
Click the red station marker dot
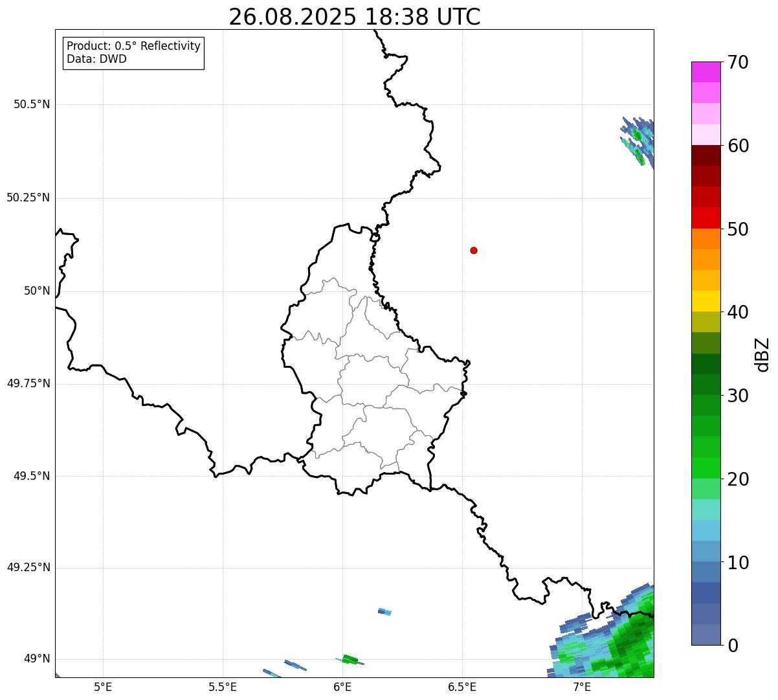(474, 250)
